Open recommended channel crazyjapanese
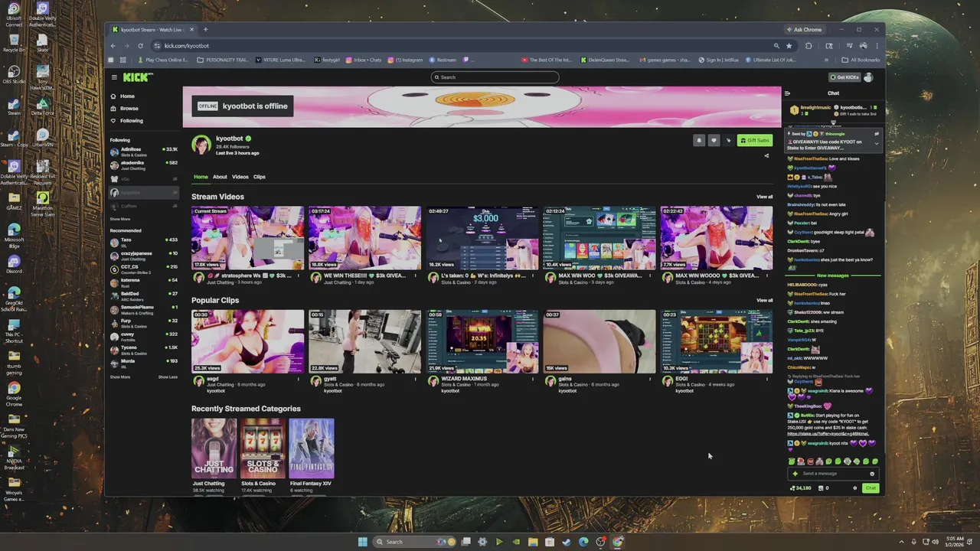Image resolution: width=980 pixels, height=551 pixels. [x=143, y=255]
